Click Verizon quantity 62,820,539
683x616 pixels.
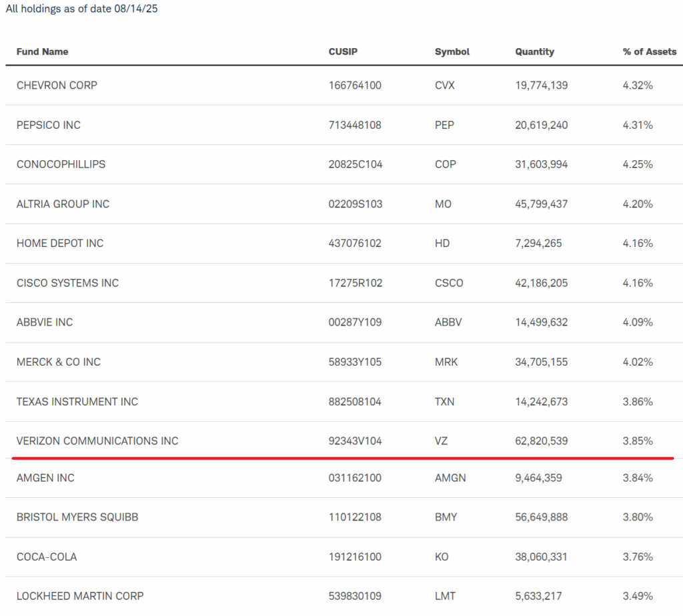(x=542, y=440)
